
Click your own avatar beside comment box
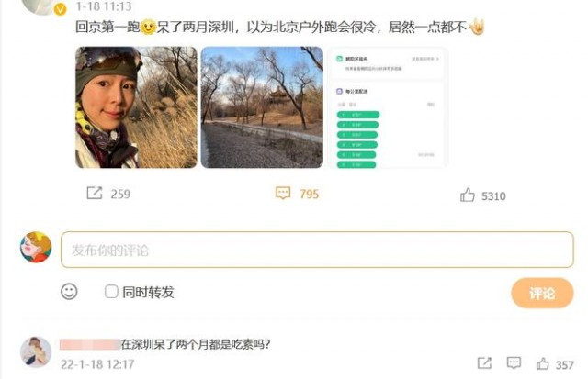click(x=36, y=247)
